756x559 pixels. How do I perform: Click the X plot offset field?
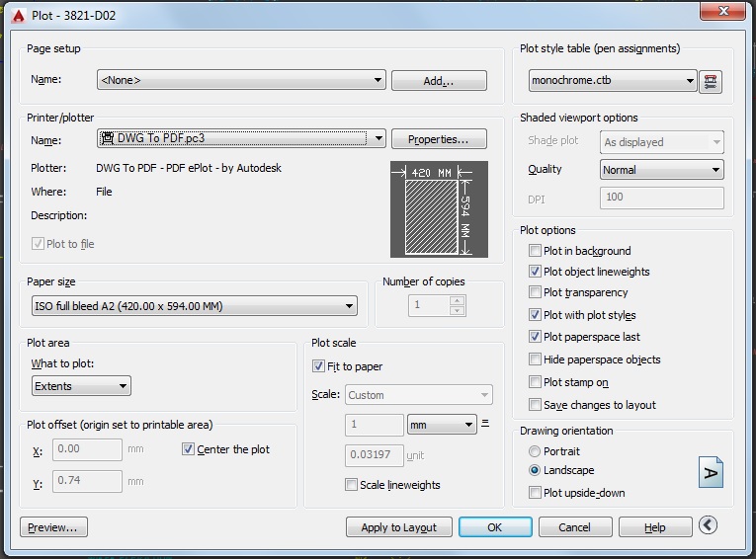coord(87,449)
